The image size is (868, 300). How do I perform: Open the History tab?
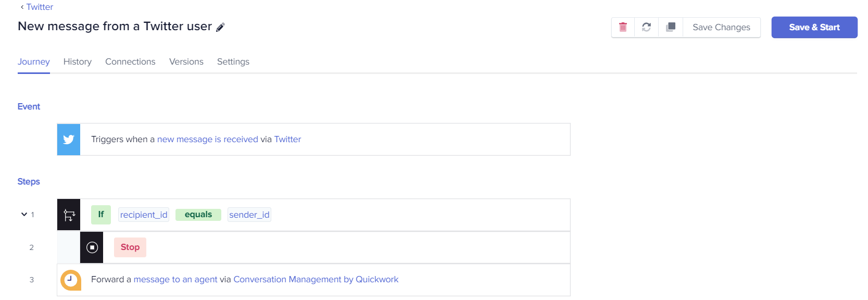click(x=78, y=61)
